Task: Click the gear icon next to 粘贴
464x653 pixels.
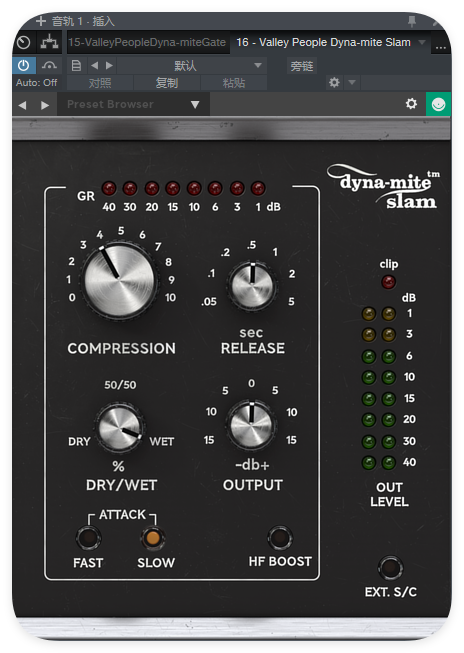Action: pos(334,82)
